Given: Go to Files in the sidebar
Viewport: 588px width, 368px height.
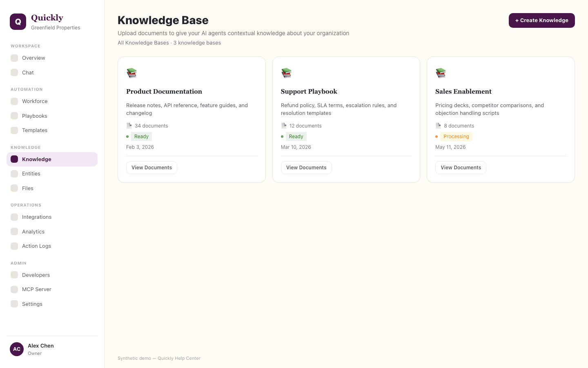Looking at the screenshot, I should coord(52,188).
